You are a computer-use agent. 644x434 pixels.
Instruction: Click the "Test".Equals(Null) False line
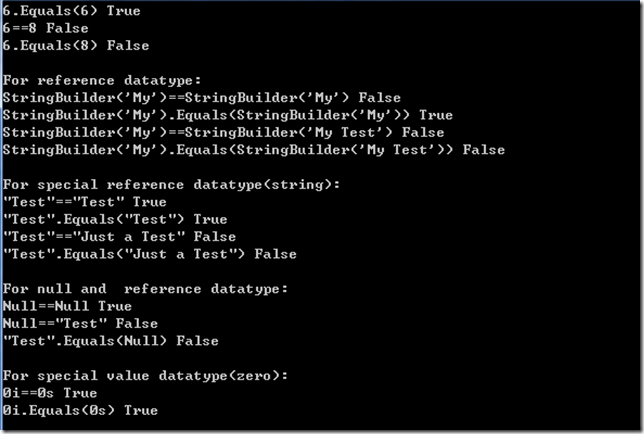(111, 341)
